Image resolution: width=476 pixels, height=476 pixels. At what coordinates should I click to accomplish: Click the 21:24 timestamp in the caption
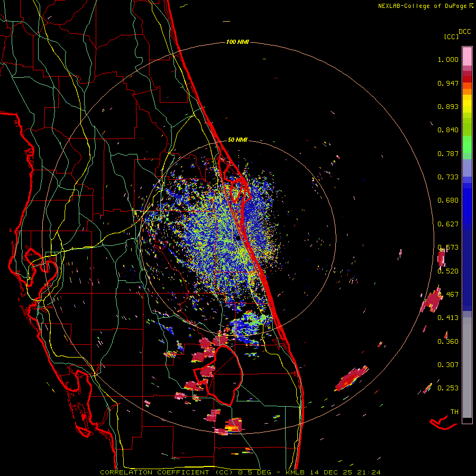click(x=369, y=472)
